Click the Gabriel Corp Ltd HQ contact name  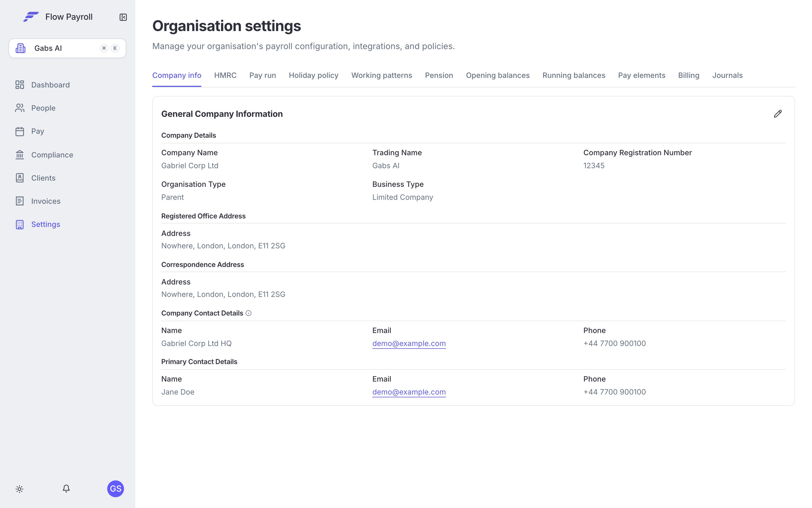[x=196, y=343]
